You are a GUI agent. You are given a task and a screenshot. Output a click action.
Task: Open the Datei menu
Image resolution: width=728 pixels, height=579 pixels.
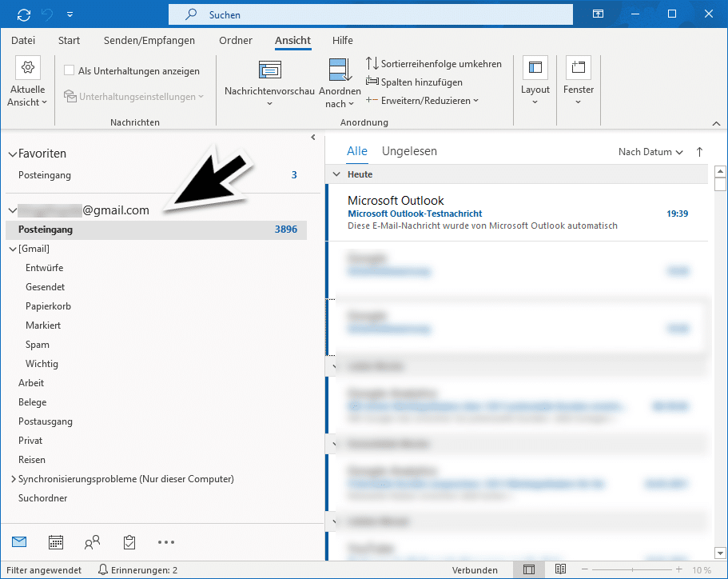(23, 41)
